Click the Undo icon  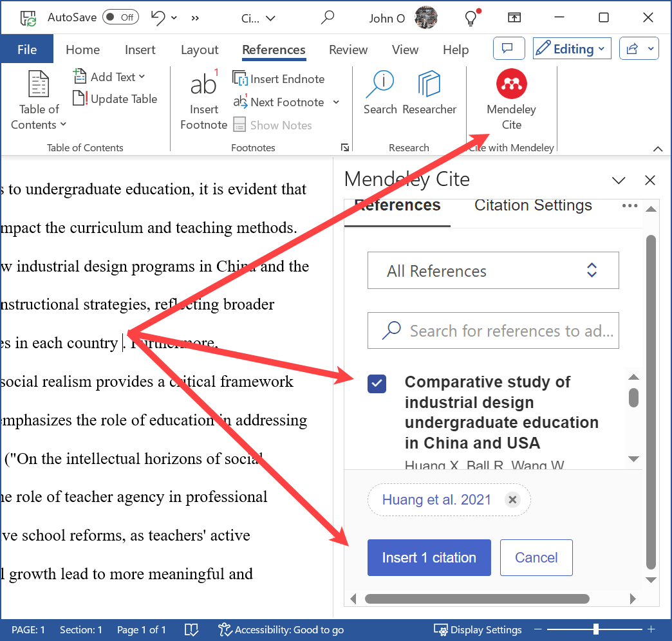pyautogui.click(x=156, y=17)
